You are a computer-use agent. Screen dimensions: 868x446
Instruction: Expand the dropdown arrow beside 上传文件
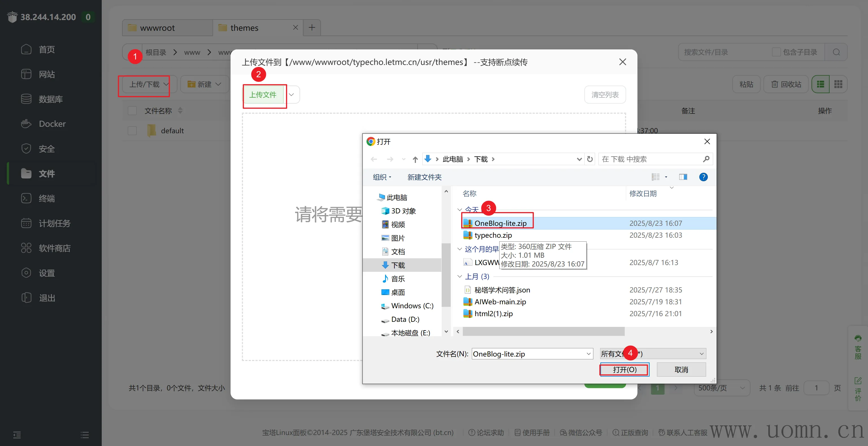(292, 95)
